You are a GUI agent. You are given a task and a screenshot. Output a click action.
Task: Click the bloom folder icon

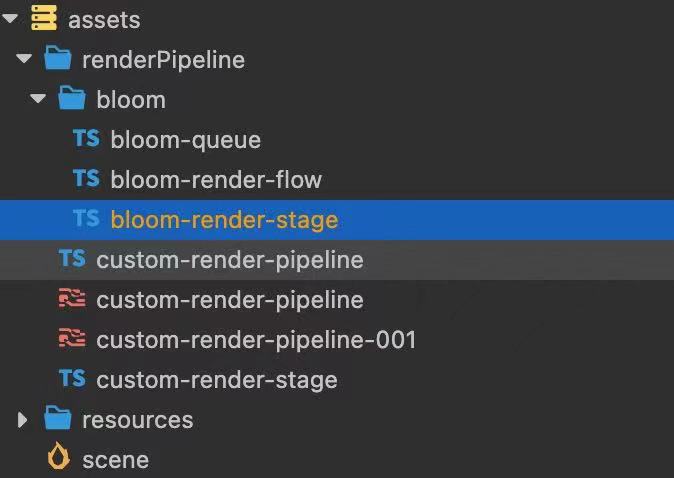(x=72, y=99)
